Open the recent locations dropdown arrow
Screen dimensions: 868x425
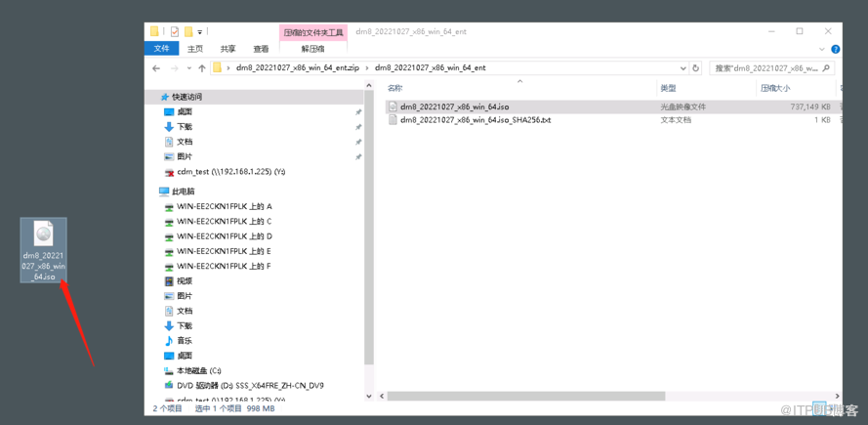tap(188, 68)
